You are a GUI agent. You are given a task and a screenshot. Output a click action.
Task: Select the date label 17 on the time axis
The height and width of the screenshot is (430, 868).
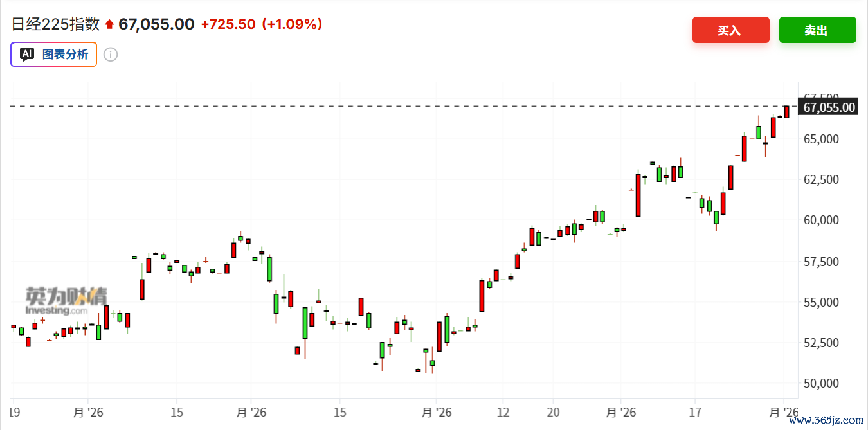(x=694, y=412)
